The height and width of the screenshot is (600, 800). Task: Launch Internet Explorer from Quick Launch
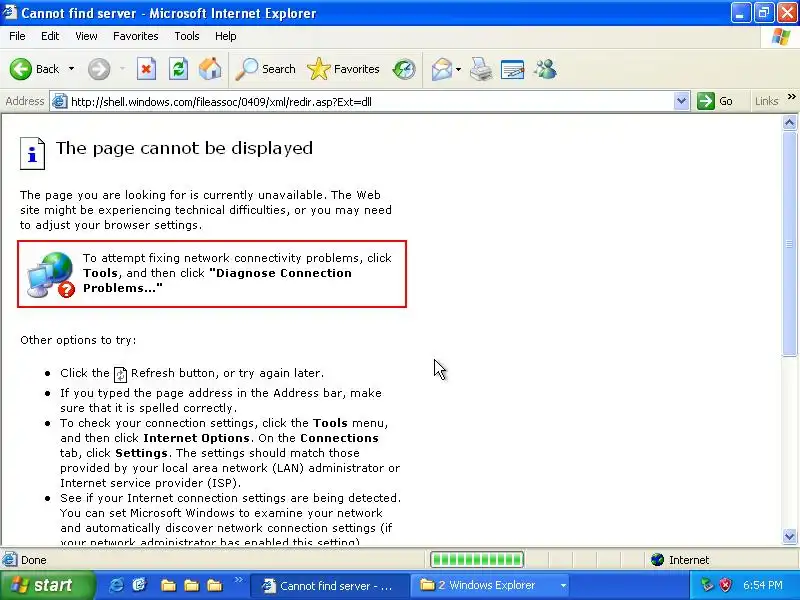point(117,585)
